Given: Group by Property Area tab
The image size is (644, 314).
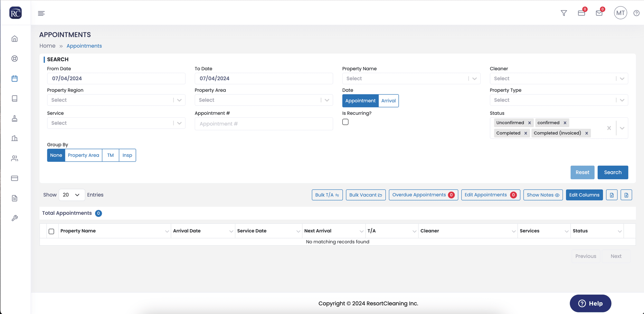Looking at the screenshot, I should click(x=83, y=155).
